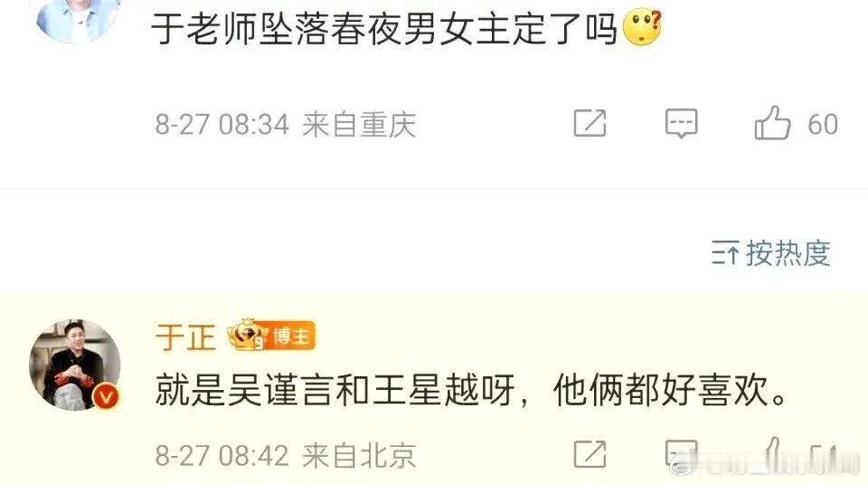Tap the share icon on the 重庆 comment
The image size is (868, 484).
(590, 123)
